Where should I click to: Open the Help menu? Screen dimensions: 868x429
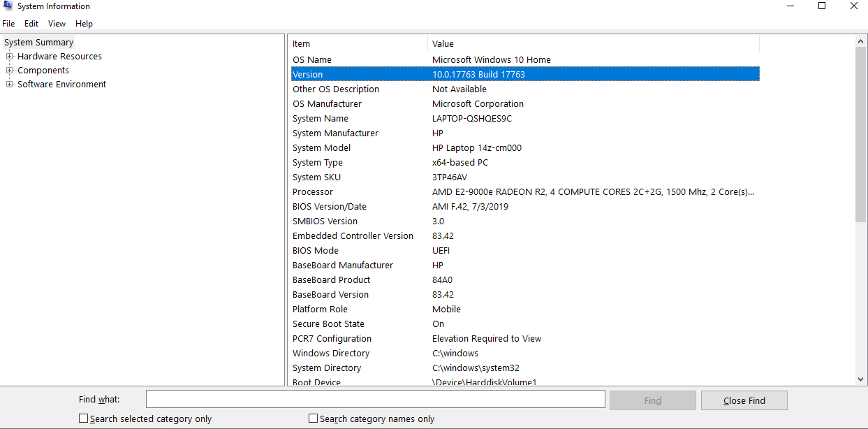click(x=84, y=23)
